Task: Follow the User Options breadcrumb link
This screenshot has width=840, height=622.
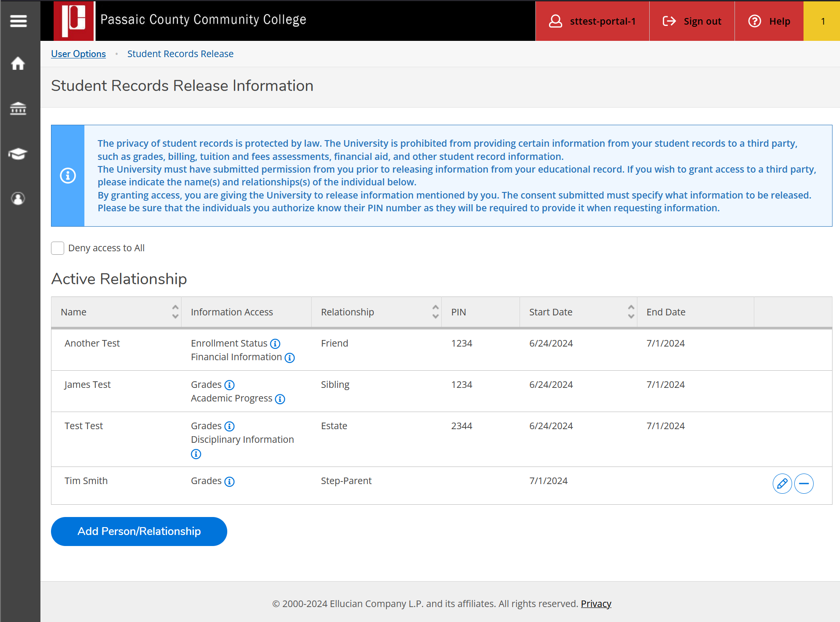Action: pos(78,54)
